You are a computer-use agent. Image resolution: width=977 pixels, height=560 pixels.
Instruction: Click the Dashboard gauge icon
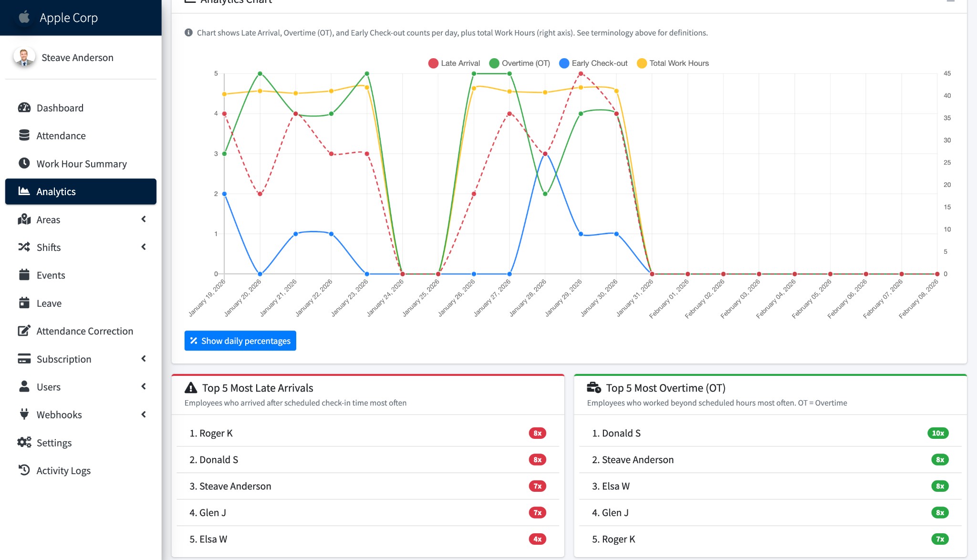pyautogui.click(x=24, y=108)
